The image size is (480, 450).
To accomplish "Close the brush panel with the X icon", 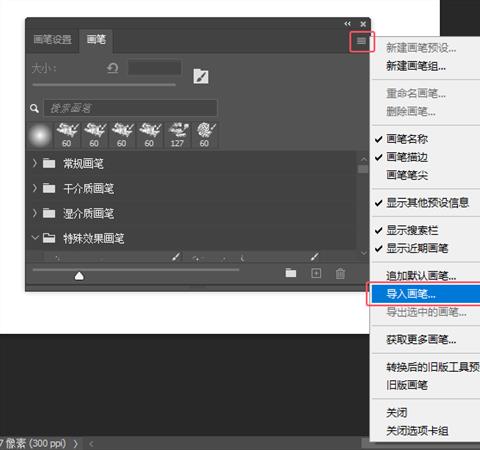I will [x=363, y=24].
